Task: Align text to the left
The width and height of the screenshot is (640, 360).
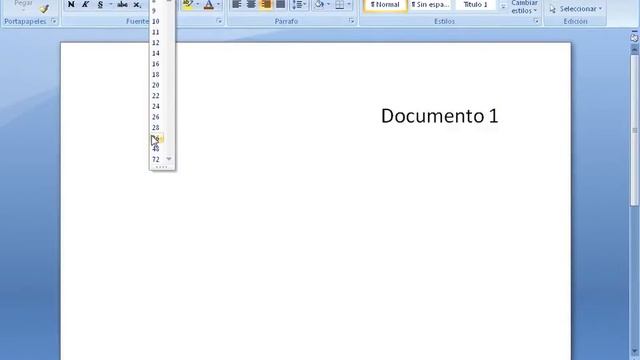Action: [237, 4]
